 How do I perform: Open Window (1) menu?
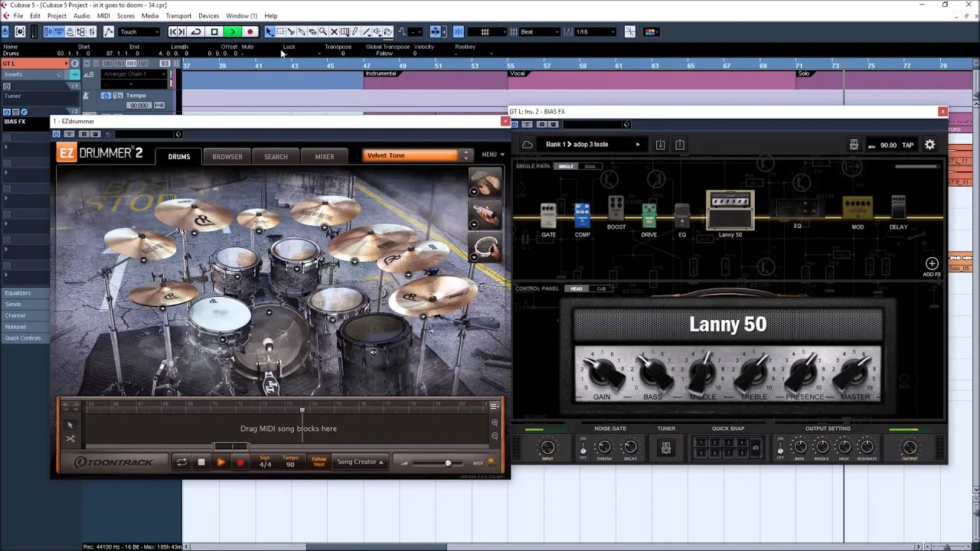(x=241, y=15)
